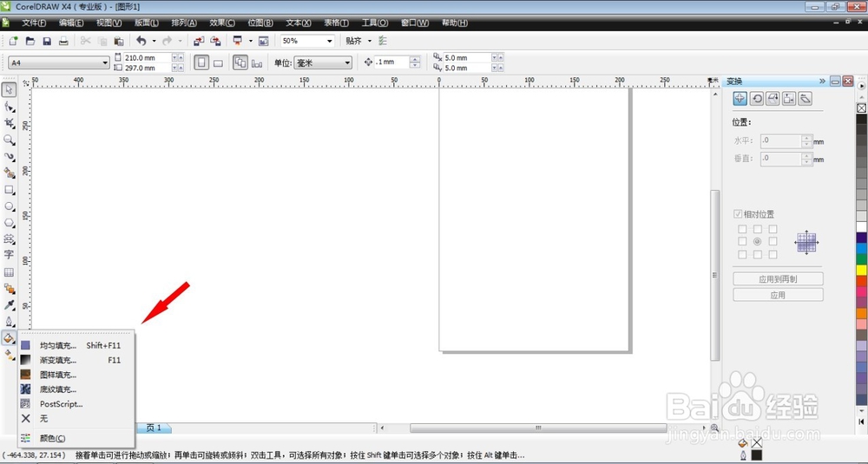
Task: Choose 均匀填充... from the fill flyout
Action: pyautogui.click(x=76, y=346)
